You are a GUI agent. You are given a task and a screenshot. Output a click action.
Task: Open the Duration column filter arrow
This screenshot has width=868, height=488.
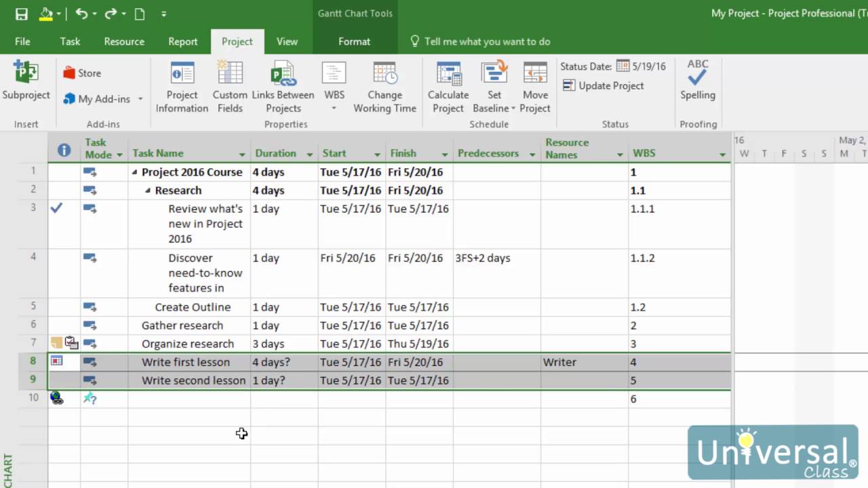pyautogui.click(x=310, y=155)
